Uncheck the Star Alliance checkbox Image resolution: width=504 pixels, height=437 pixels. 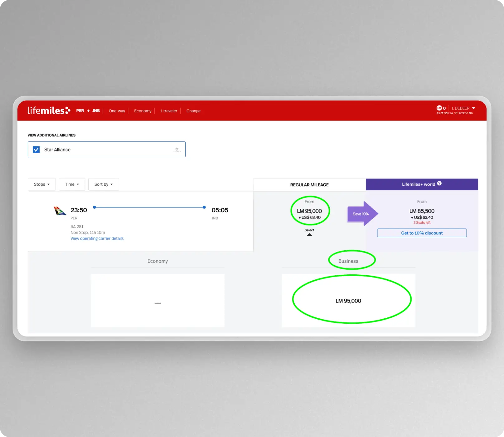[36, 150]
